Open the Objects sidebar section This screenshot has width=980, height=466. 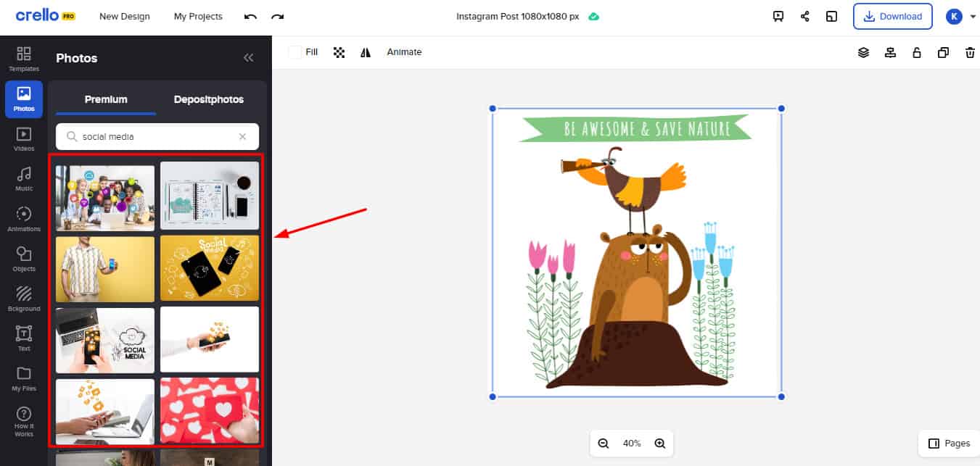point(24,259)
